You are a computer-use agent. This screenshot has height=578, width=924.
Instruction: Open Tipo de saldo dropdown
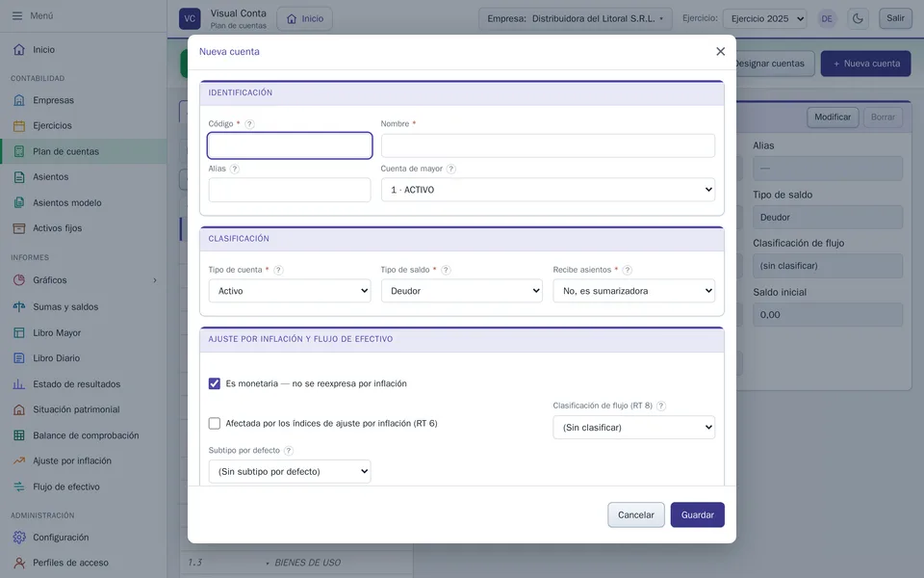tap(461, 291)
